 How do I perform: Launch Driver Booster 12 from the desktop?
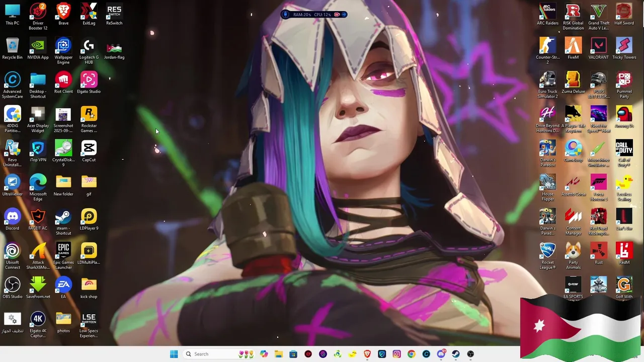[x=38, y=17]
